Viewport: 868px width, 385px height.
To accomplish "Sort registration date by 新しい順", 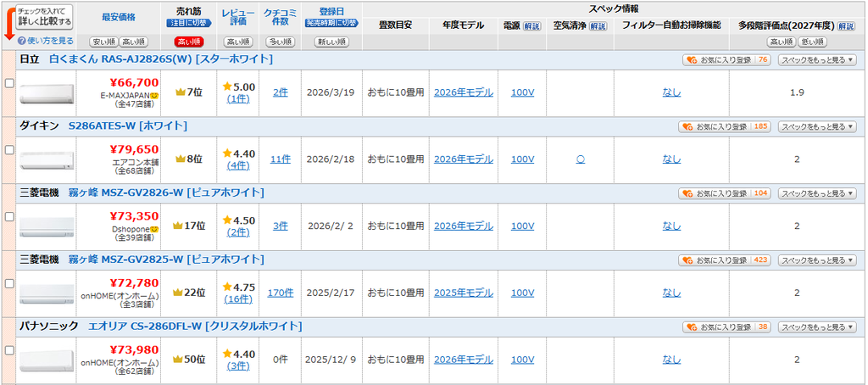I will pos(332,42).
